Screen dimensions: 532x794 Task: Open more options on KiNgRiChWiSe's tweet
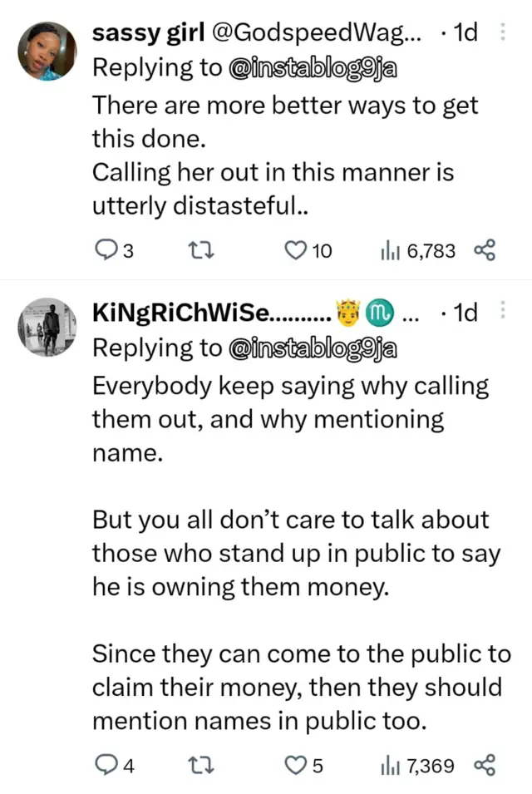click(502, 311)
